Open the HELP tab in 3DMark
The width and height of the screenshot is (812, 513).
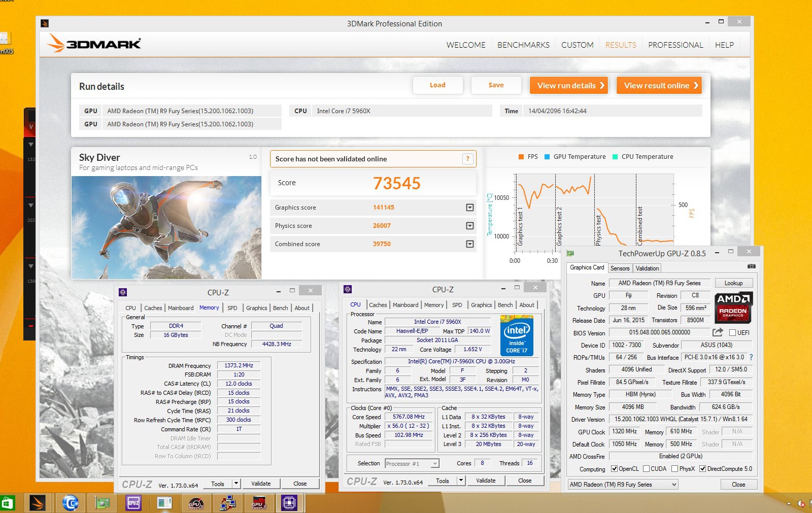point(724,45)
